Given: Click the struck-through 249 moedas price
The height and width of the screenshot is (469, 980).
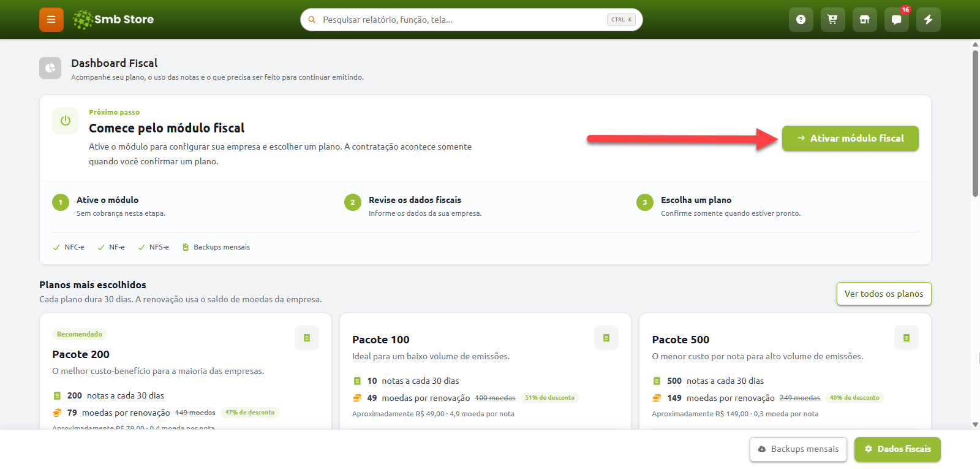Looking at the screenshot, I should pos(799,398).
